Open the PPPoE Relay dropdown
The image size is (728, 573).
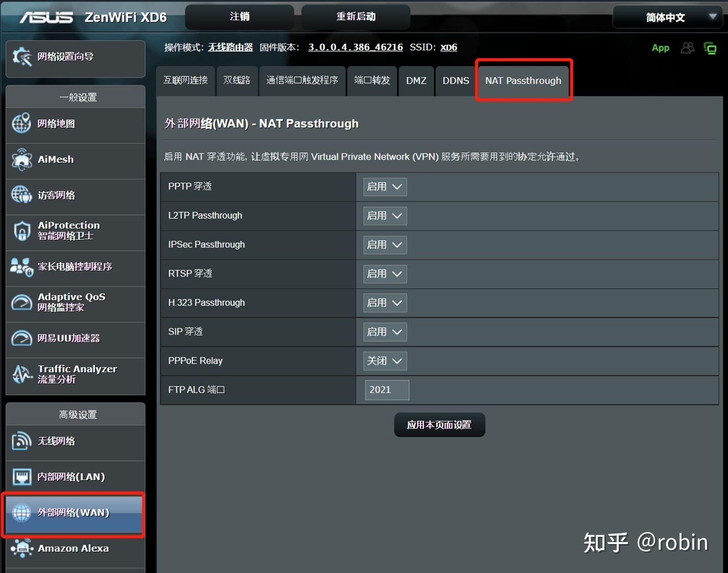(385, 361)
